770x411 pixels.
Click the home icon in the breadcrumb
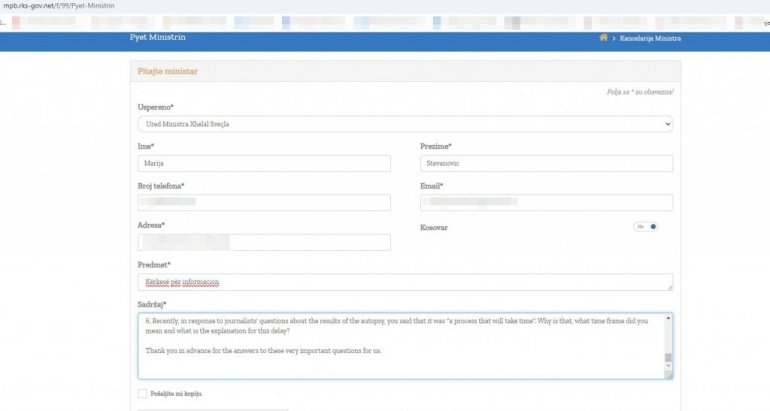pyautogui.click(x=603, y=38)
